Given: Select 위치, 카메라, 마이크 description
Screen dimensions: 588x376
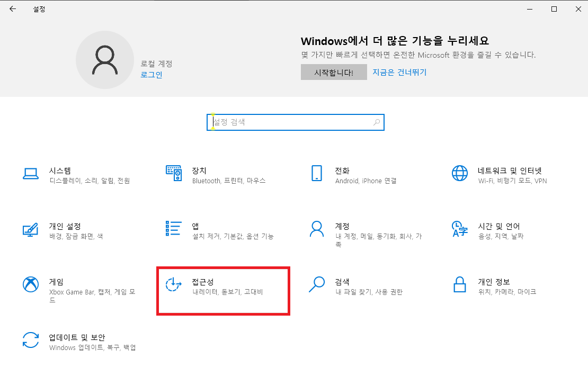Looking at the screenshot, I should [x=507, y=292].
